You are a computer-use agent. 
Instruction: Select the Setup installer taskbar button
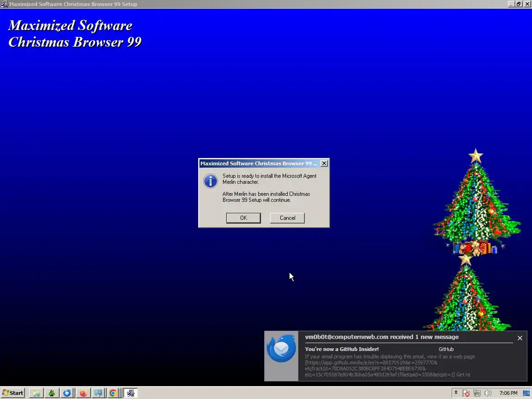(130, 393)
